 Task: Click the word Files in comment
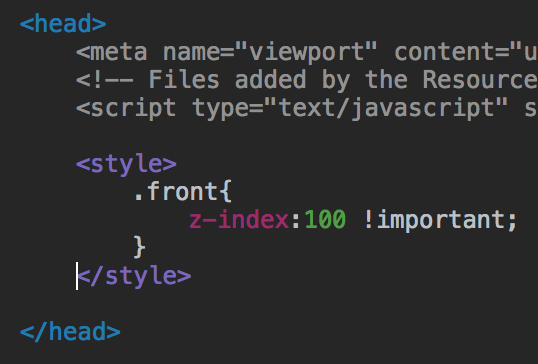[184, 80]
